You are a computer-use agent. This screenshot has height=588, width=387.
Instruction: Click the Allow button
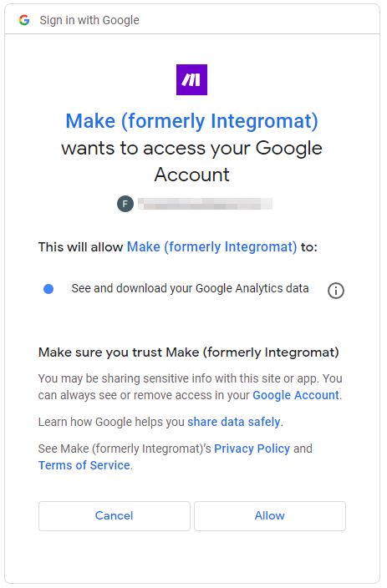point(269,516)
